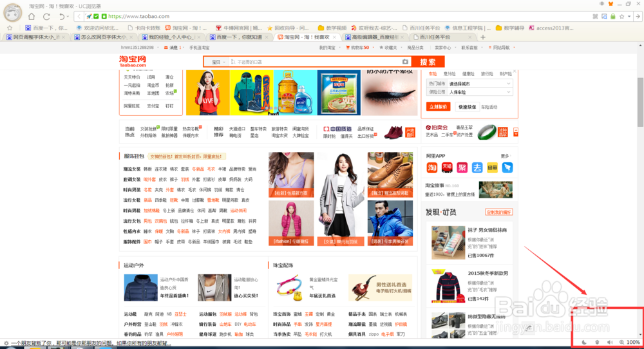Image resolution: width=644 pixels, height=349 pixels.
Task: Click the settings gear in bottom status bar
Action: point(6,343)
